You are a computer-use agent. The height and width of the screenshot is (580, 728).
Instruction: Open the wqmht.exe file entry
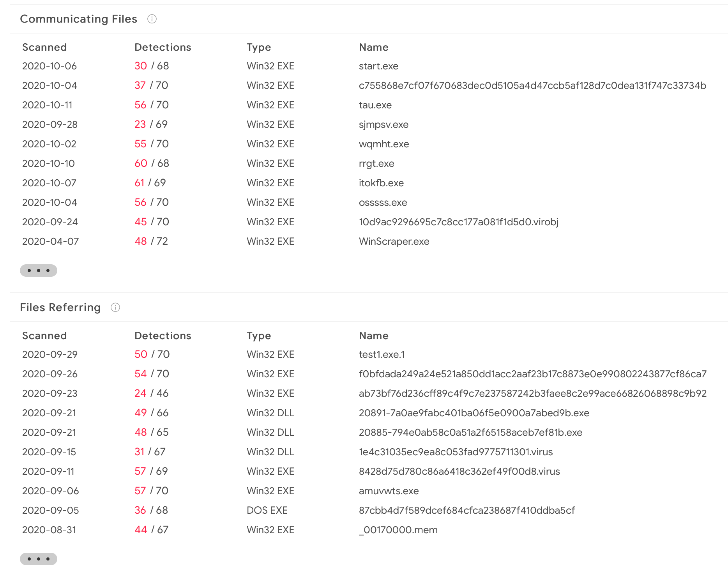(x=384, y=144)
